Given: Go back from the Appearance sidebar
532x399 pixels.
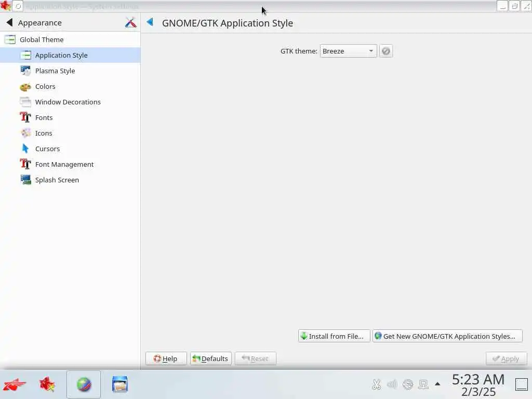Looking at the screenshot, I should point(9,23).
